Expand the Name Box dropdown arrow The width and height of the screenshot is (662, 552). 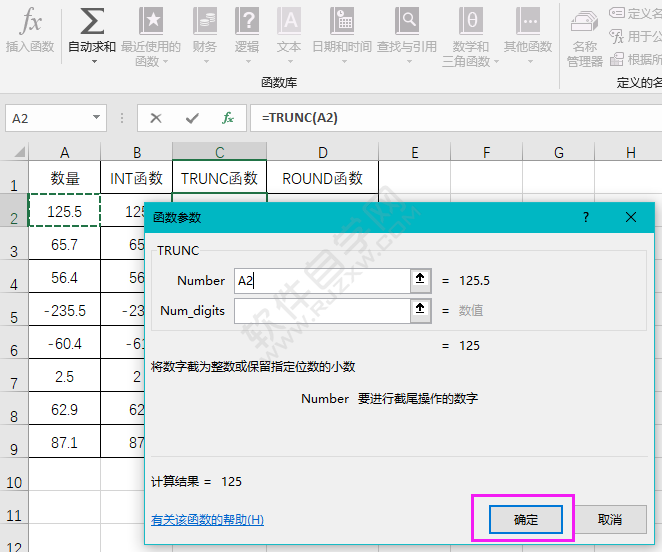[x=96, y=118]
